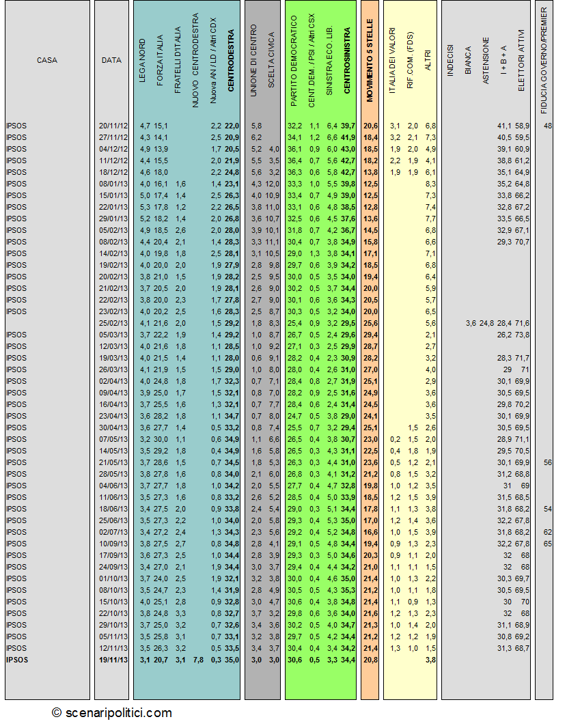The image size is (567, 728).
Task: Click Nuovo Centrodestra value 7,8
Action: point(198,660)
